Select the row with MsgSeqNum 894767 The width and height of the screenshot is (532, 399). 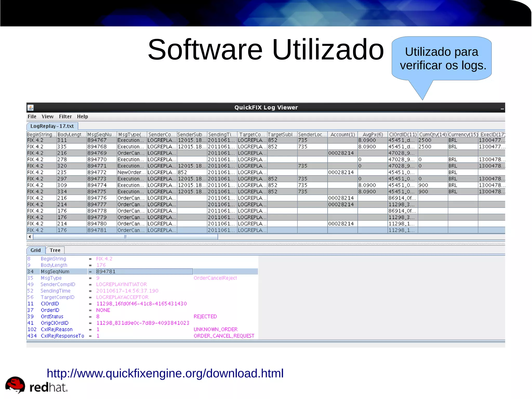click(266, 140)
